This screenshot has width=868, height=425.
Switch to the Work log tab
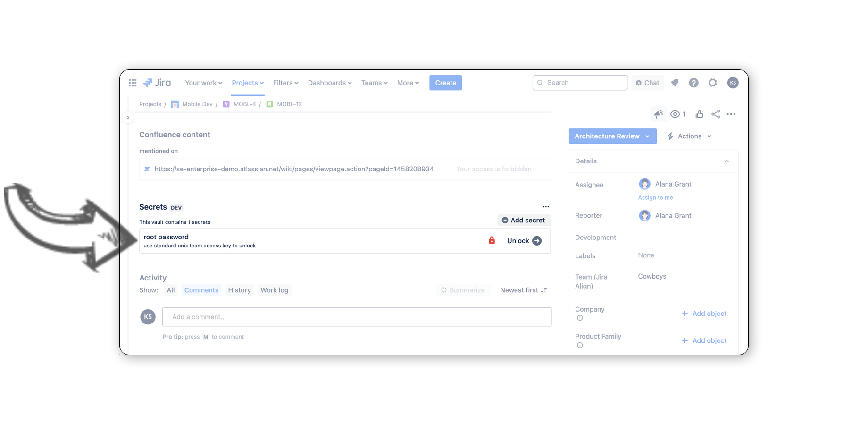[274, 290]
